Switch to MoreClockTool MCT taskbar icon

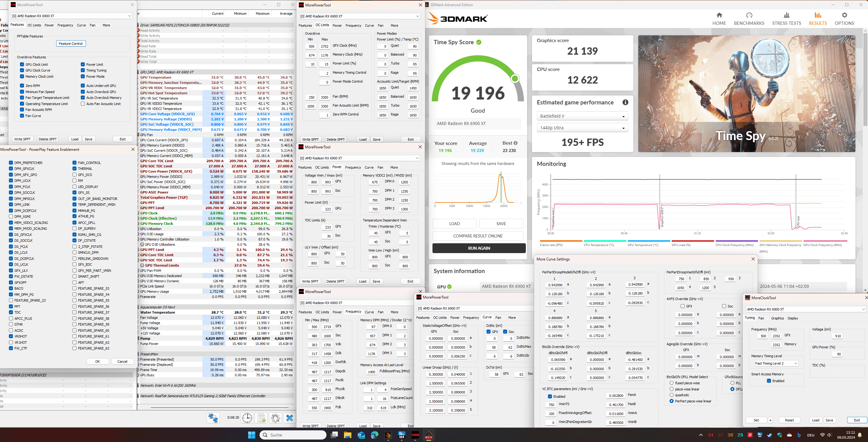coord(428,435)
